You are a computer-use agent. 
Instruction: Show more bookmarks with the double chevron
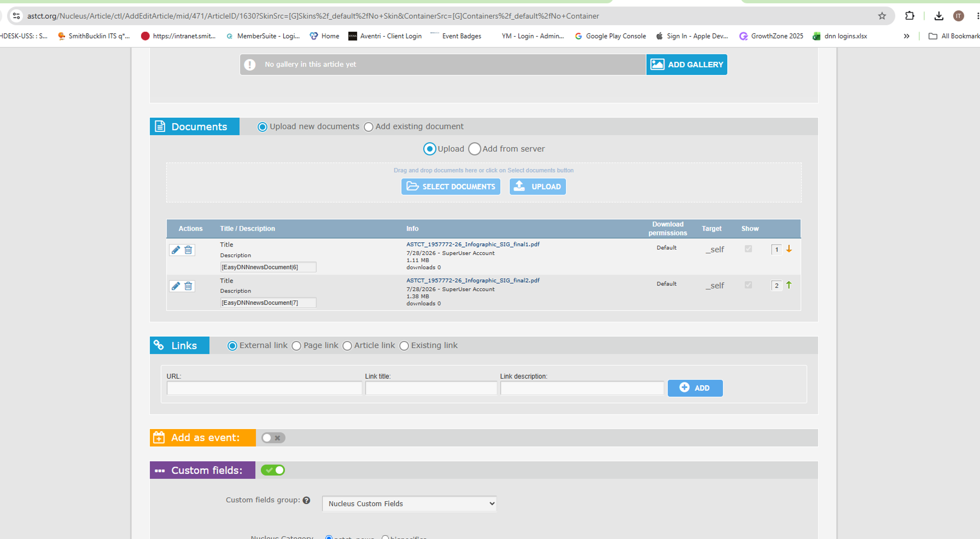click(907, 36)
